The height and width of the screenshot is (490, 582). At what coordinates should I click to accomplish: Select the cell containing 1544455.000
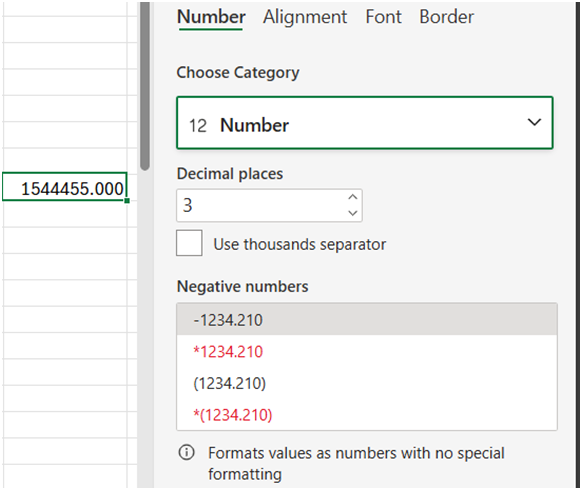click(x=65, y=186)
